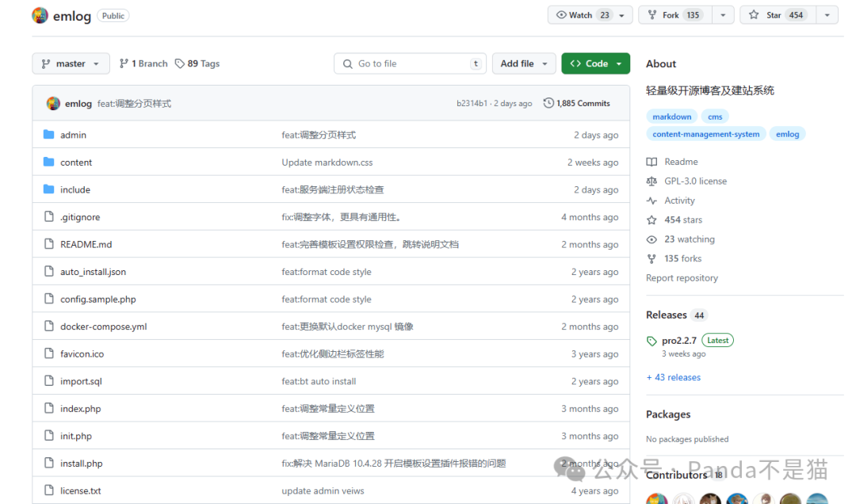Open the + 43 releases link
This screenshot has width=856, height=504.
click(674, 377)
